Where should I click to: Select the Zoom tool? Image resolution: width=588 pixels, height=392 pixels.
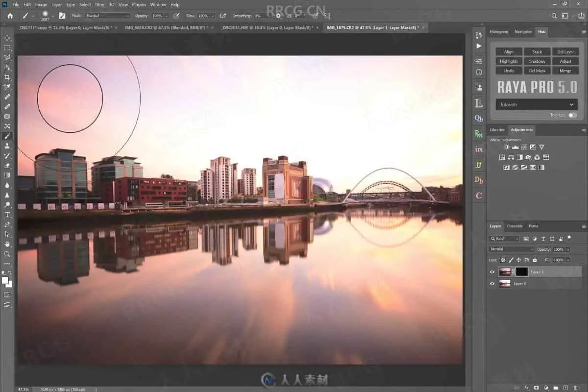click(7, 254)
